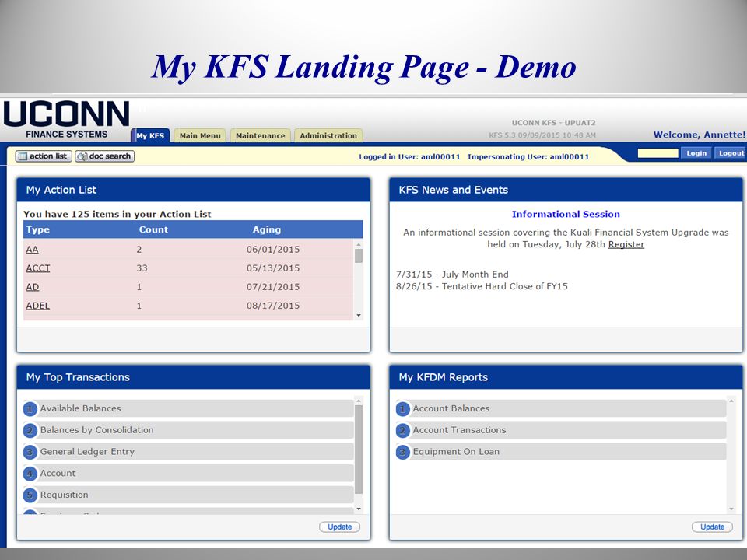Screen dimensions: 747x560
Task: Switch to the Main Menu tab
Action: [200, 135]
